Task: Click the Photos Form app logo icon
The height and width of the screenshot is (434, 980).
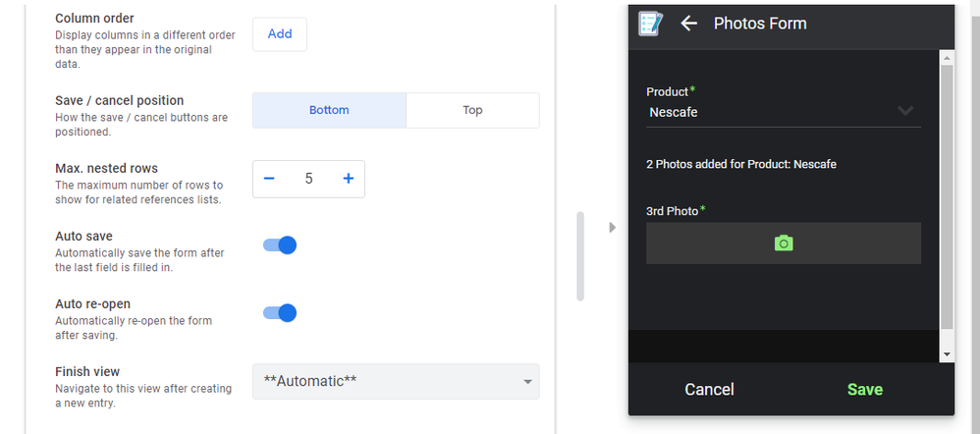Action: coord(650,24)
